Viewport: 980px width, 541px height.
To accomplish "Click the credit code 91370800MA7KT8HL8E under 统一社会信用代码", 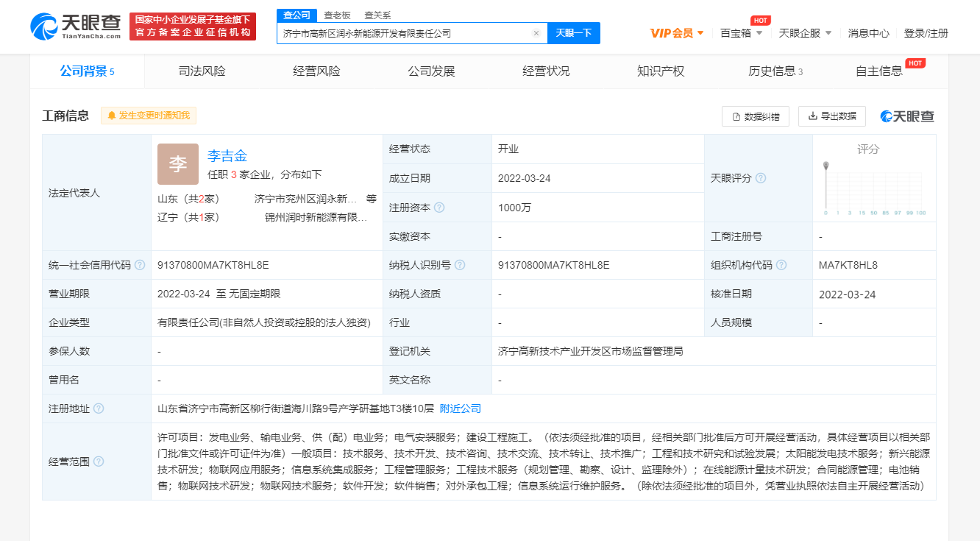I will (x=213, y=265).
